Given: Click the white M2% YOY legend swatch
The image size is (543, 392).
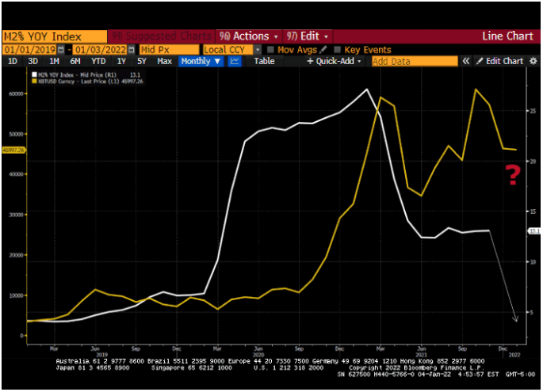Looking at the screenshot, I should pyautogui.click(x=34, y=74).
